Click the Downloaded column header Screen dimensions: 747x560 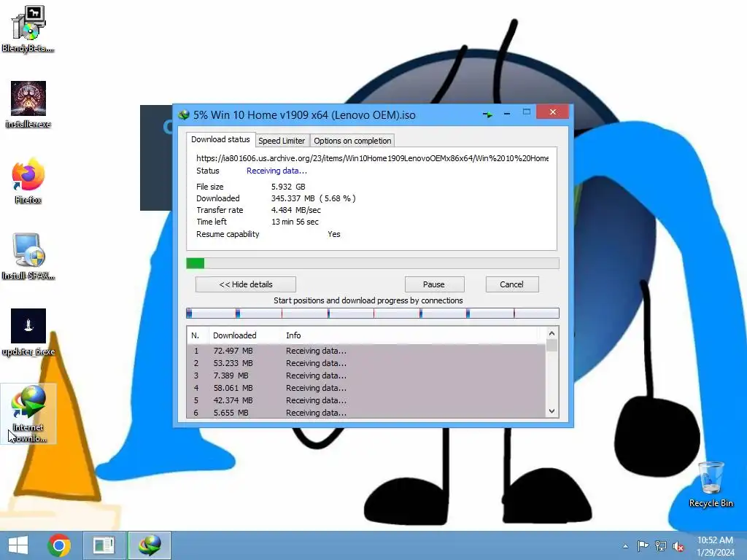click(x=245, y=335)
